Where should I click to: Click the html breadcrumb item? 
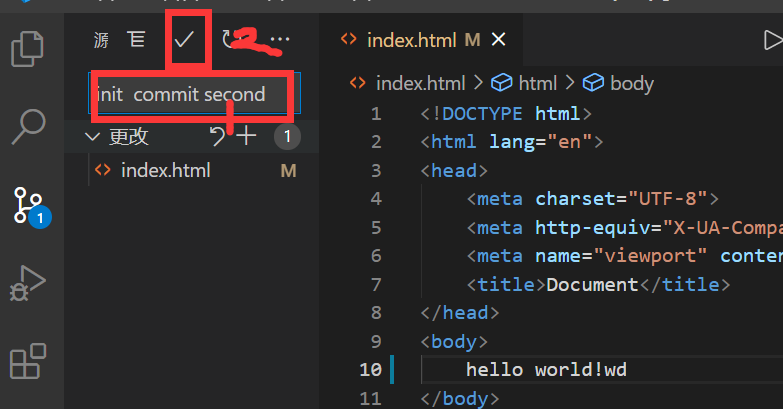click(537, 83)
